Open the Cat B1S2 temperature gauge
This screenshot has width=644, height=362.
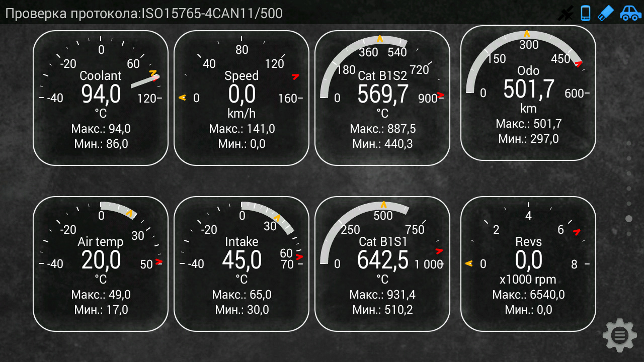pyautogui.click(x=382, y=98)
